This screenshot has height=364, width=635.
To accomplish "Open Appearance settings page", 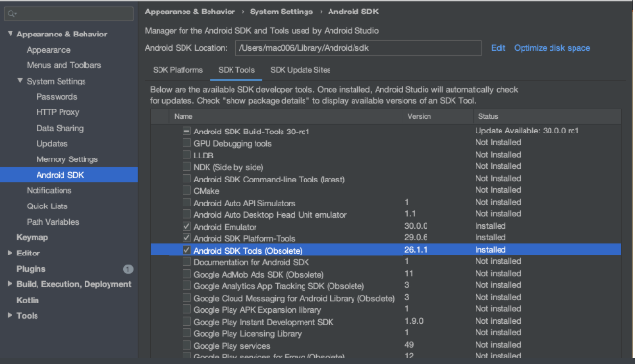I will pos(49,50).
